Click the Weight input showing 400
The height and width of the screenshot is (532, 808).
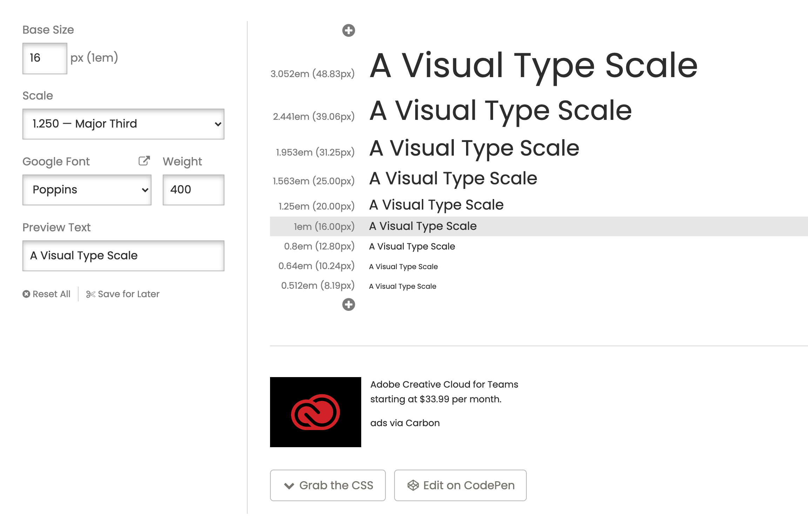pyautogui.click(x=193, y=190)
